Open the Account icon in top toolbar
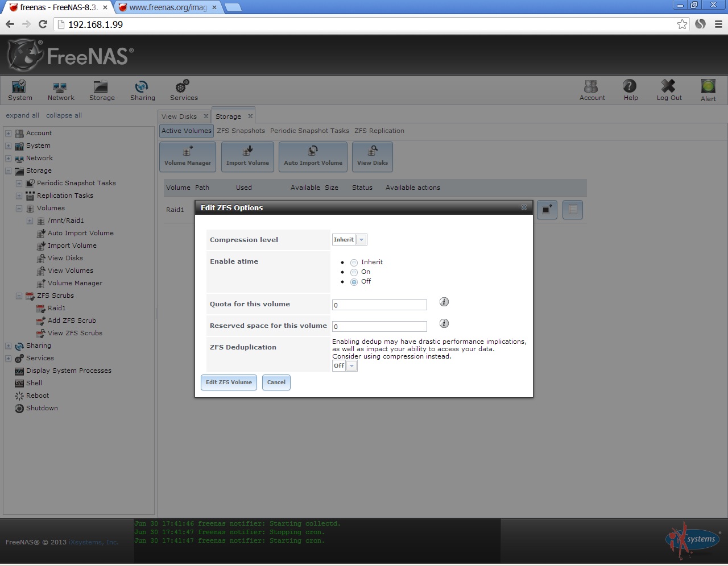 (x=591, y=90)
